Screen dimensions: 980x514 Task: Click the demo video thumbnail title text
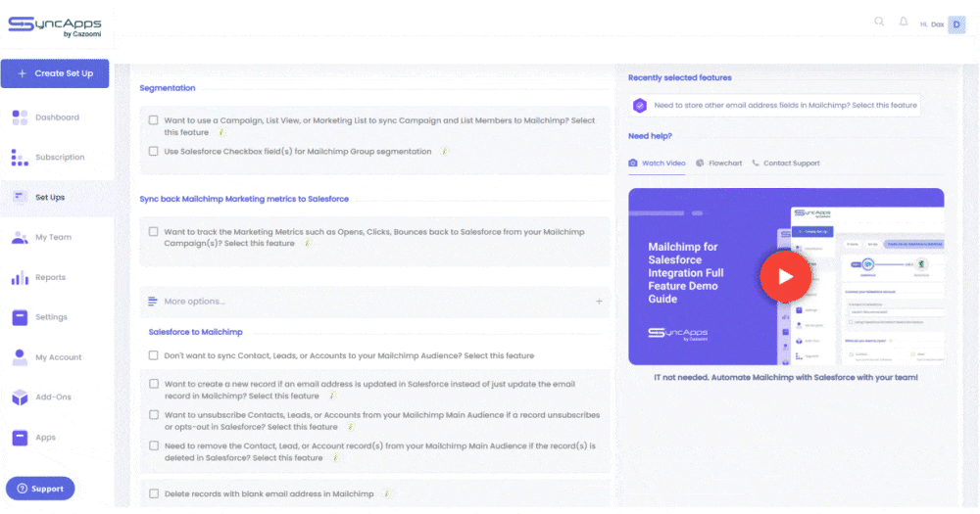coord(686,273)
